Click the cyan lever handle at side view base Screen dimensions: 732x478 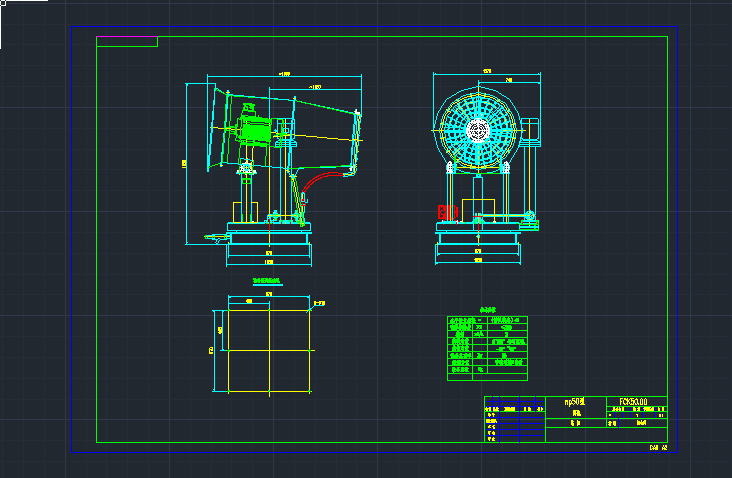pos(217,238)
